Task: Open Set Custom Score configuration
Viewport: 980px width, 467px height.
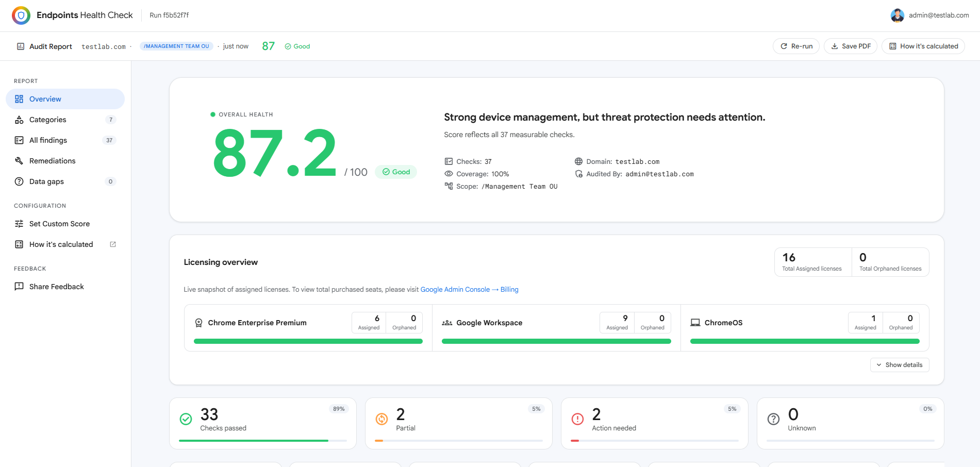Action: coord(65,224)
